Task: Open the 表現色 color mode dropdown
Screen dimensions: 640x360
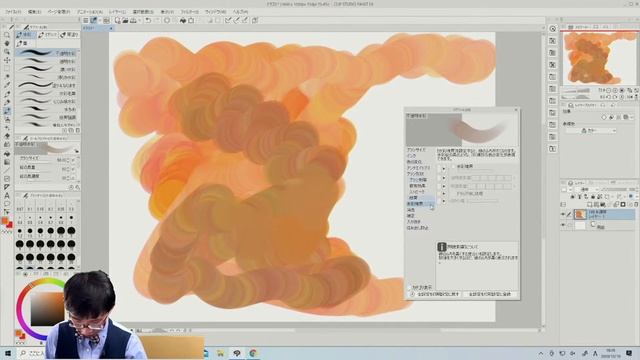Action: click(591, 131)
